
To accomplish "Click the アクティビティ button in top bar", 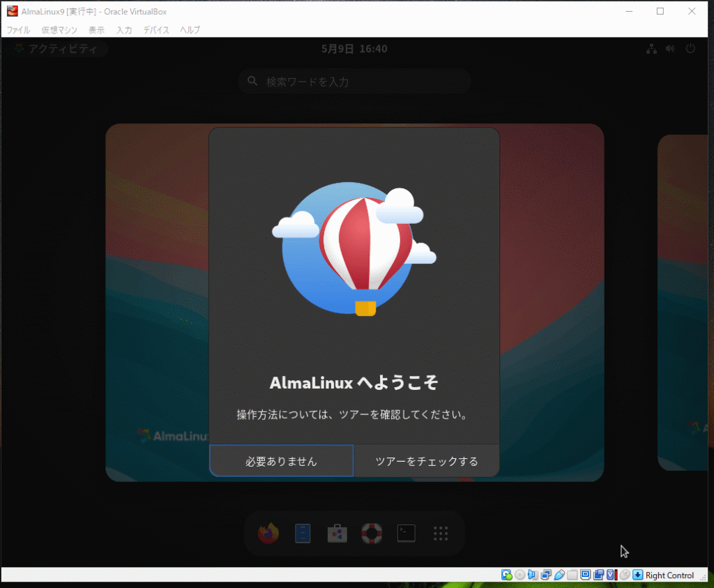I will (57, 49).
